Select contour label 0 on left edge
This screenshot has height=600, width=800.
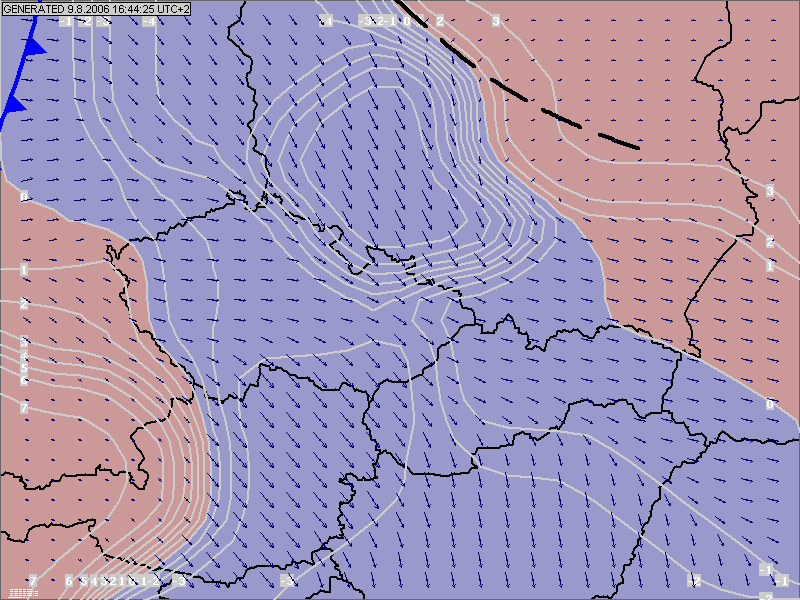24,197
